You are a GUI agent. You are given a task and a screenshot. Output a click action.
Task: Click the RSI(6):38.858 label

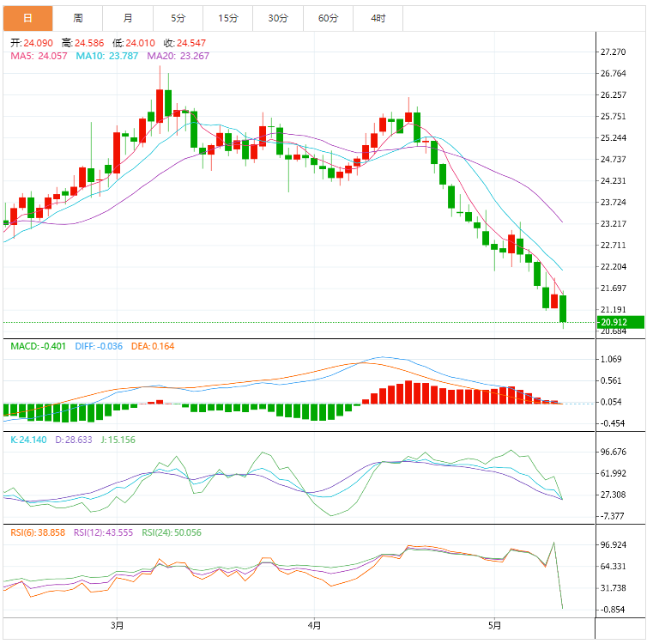(x=38, y=532)
